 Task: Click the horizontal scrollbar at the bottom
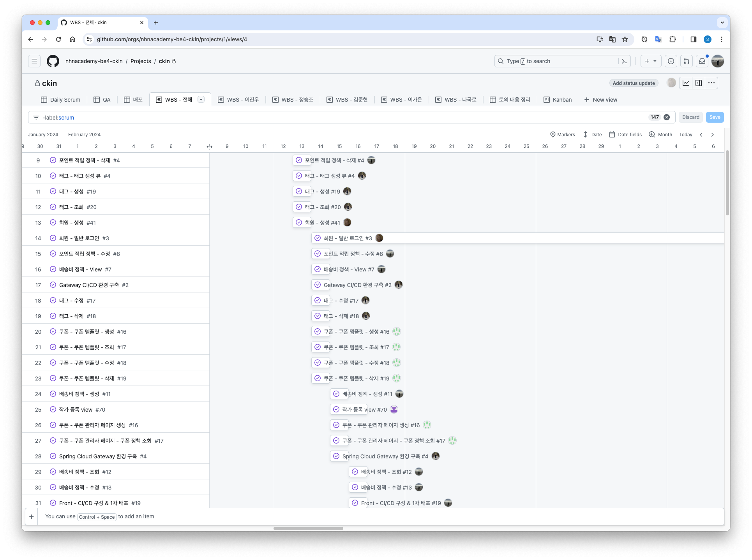tap(308, 528)
